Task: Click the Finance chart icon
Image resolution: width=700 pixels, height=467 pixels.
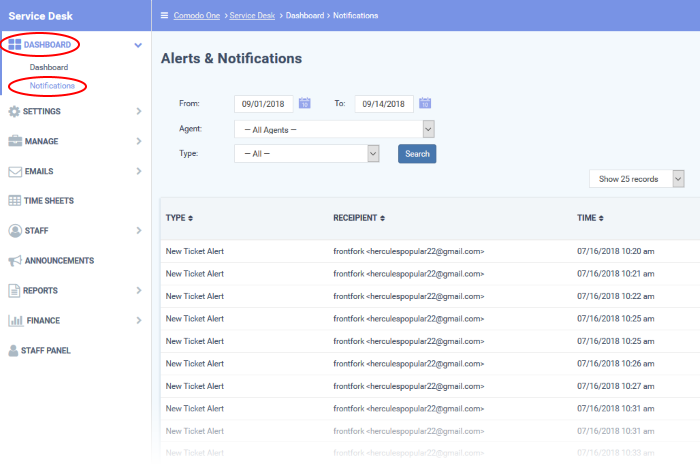Action: click(x=14, y=321)
